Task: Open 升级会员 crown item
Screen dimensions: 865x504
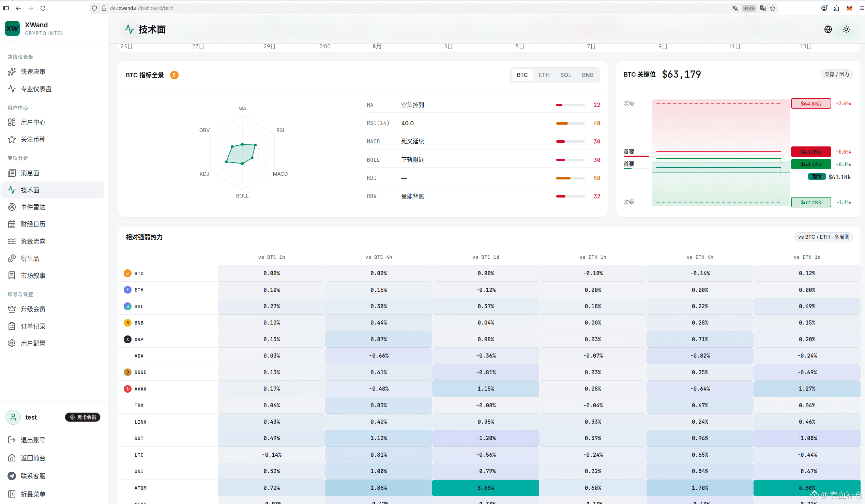Action: tap(53, 309)
